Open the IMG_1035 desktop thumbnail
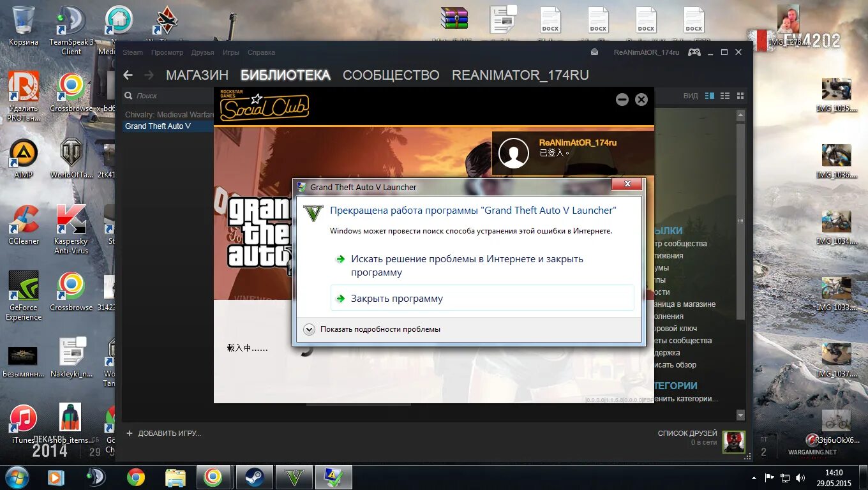 pos(836,96)
